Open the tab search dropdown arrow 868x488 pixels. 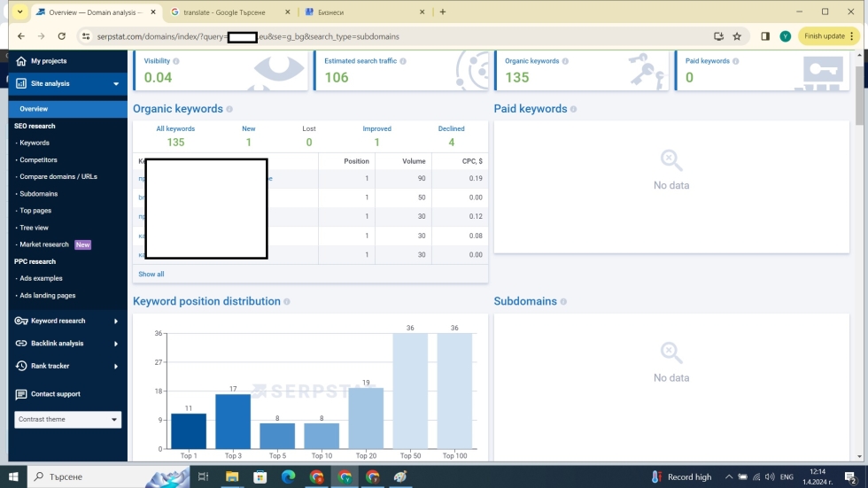[x=19, y=12]
